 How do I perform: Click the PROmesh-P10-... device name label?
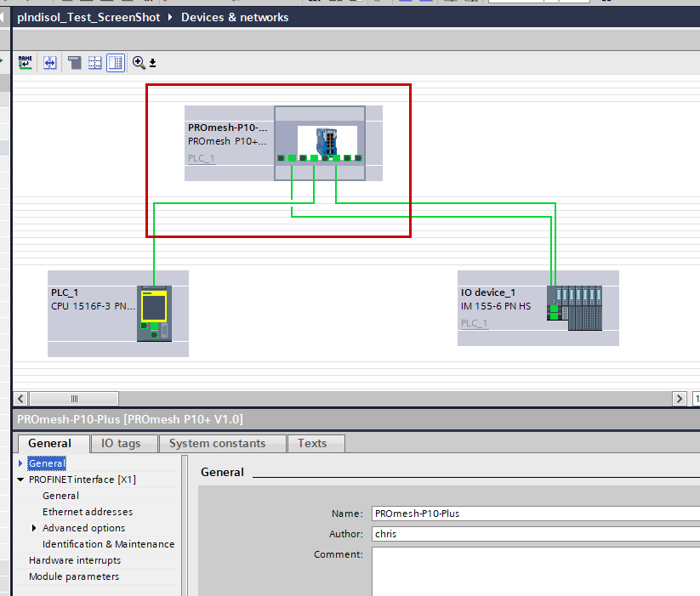coord(227,128)
